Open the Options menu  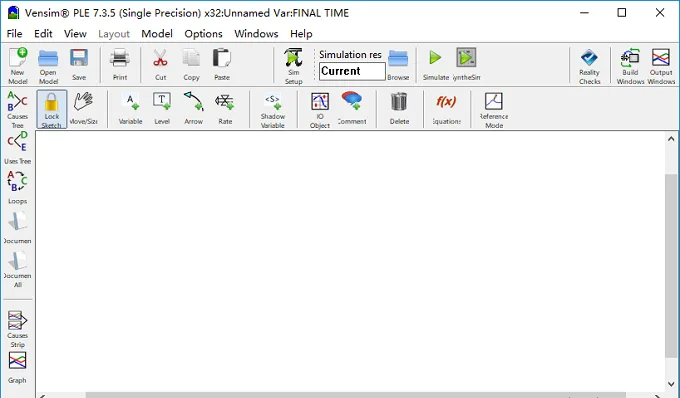[x=203, y=34]
